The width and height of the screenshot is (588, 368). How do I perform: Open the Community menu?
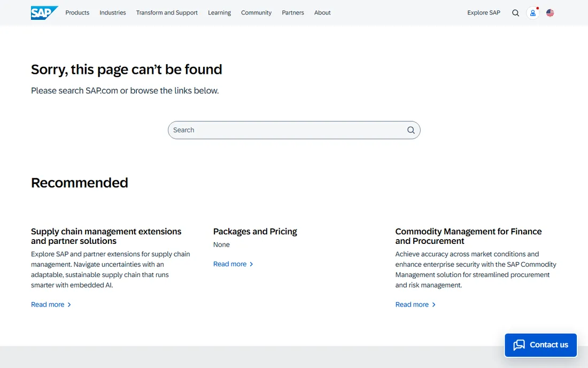[x=256, y=12]
